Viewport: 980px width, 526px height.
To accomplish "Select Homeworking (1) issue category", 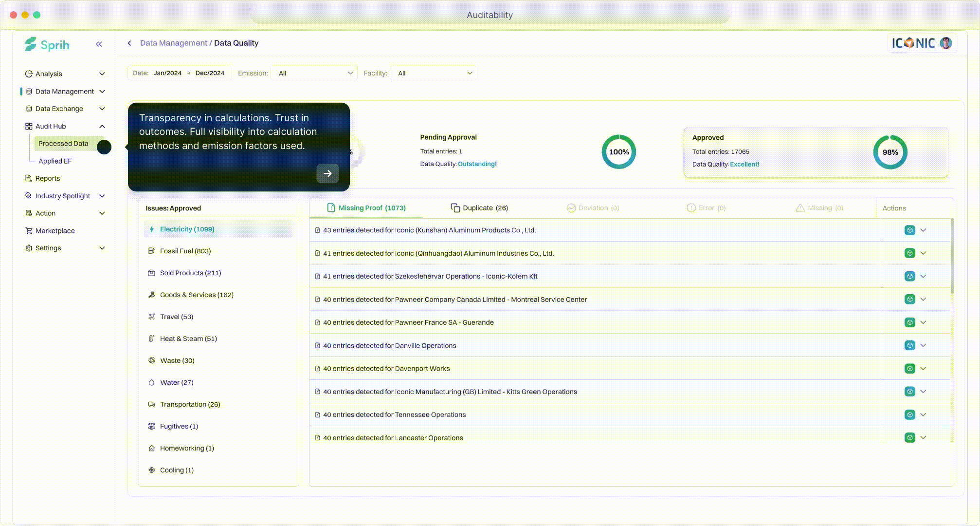I will [x=218, y=448].
